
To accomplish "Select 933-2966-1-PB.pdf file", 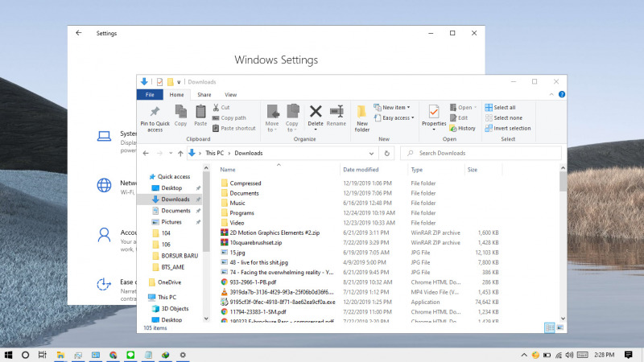I will pyautogui.click(x=253, y=282).
